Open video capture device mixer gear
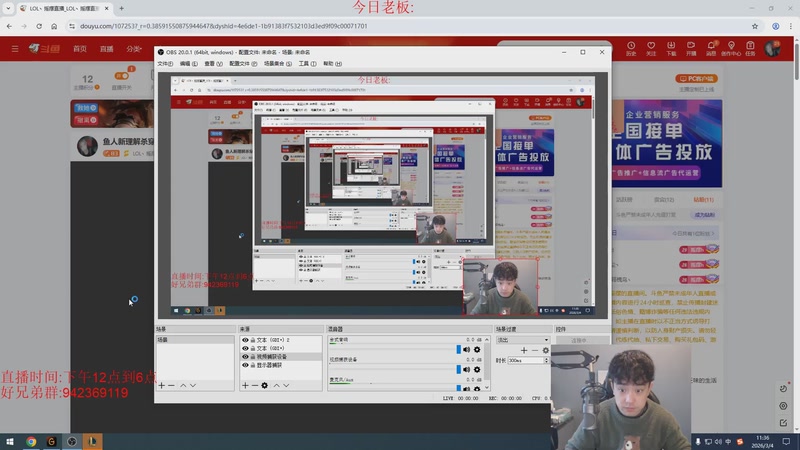This screenshot has height=450, width=800. point(477,369)
